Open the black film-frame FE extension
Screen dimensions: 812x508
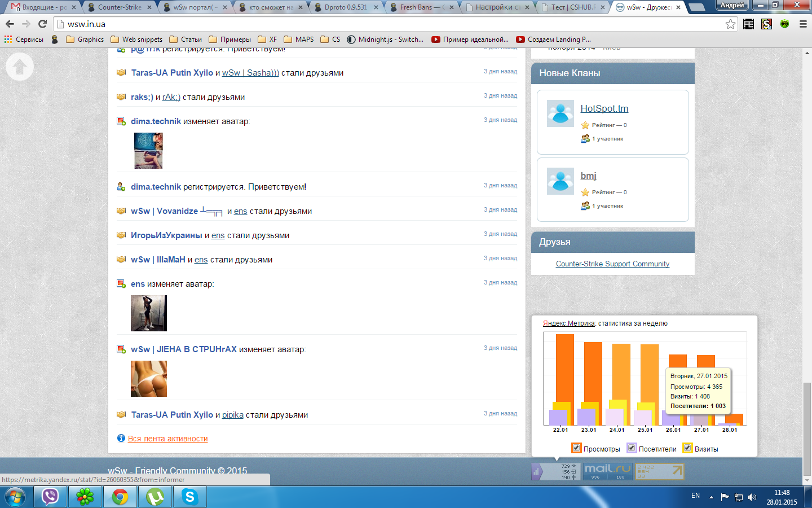click(x=748, y=24)
